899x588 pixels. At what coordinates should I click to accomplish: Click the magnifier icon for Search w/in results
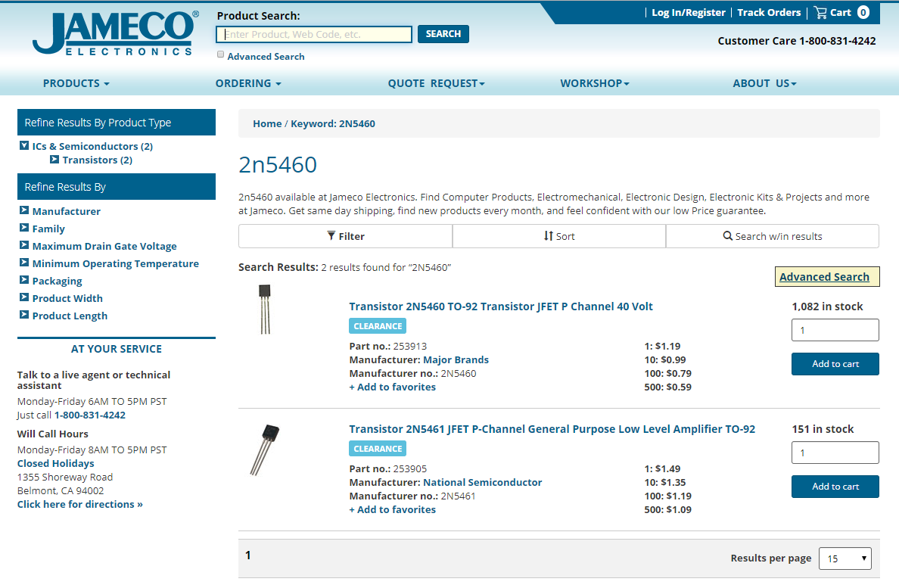(x=727, y=235)
